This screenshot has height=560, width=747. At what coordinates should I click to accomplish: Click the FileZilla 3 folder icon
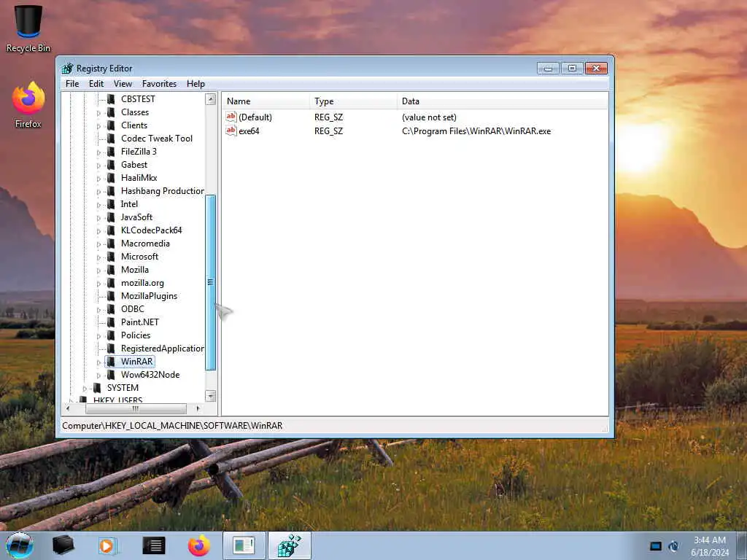(111, 152)
